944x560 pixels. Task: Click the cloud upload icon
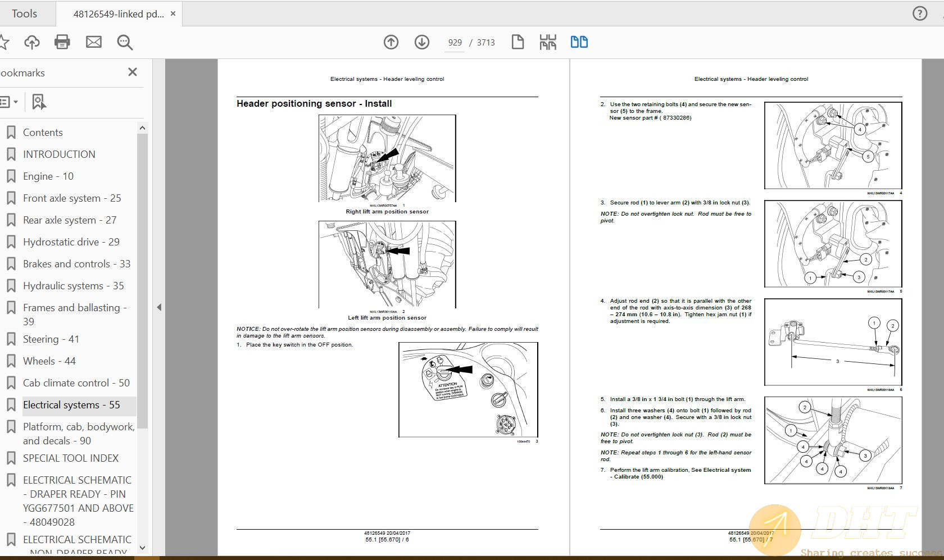coord(32,42)
